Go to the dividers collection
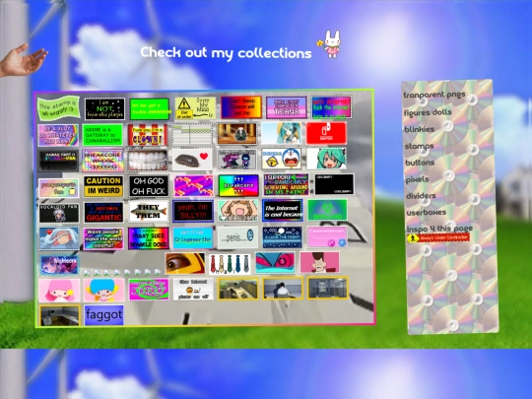Viewport: 532px width, 399px height. (421, 196)
